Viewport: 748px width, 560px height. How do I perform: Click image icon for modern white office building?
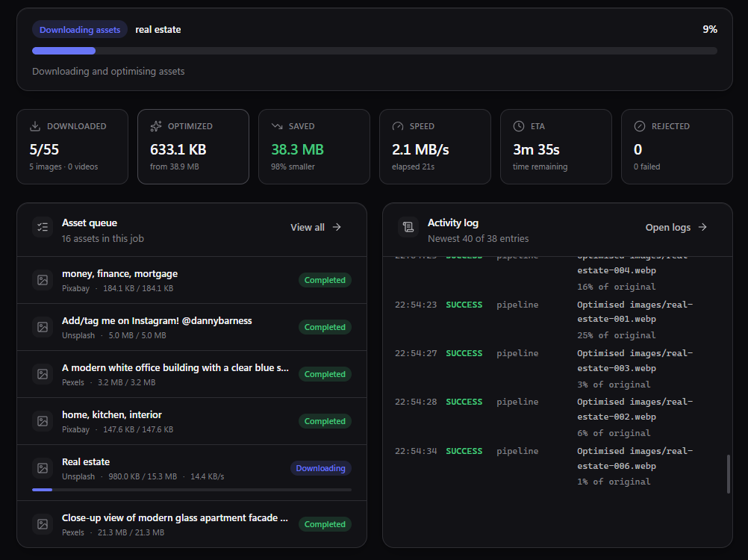(43, 374)
